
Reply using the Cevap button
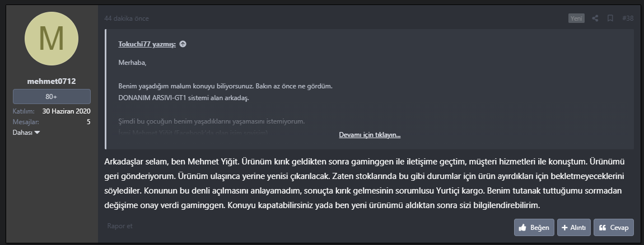[613, 227]
